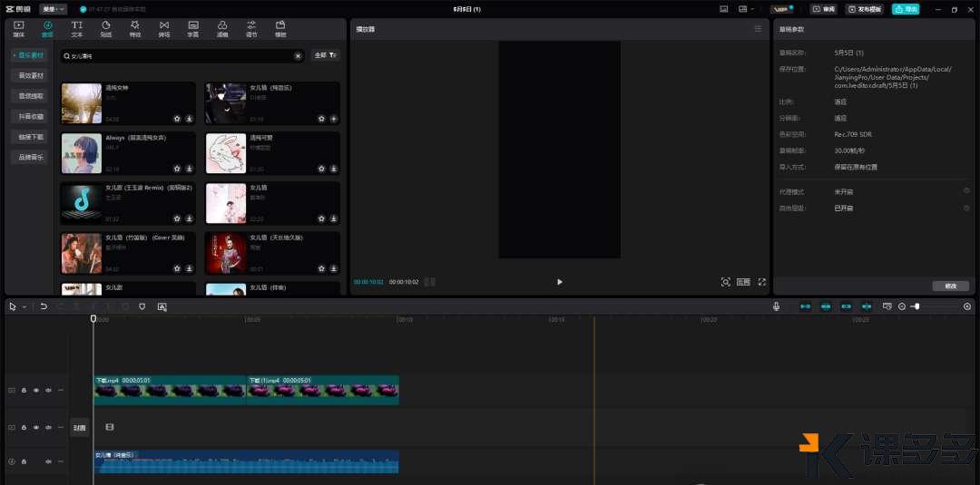
Task: Open the 全部 filter dropdown
Action: 326,55
